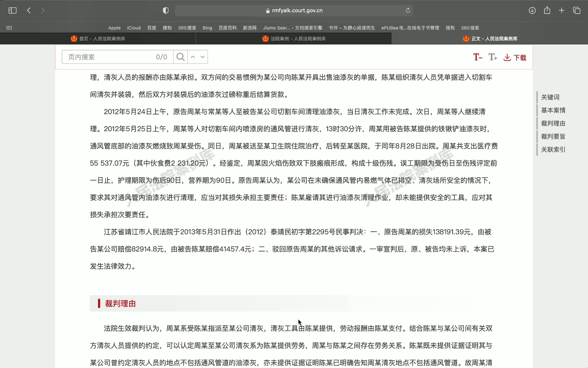
Task: Navigate to 裁判理由 in side index
Action: (x=553, y=123)
